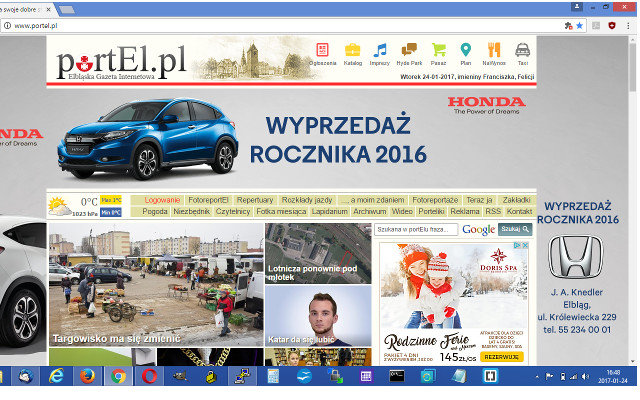Click the site info icon beside the URL
Screen dimensions: 640x400
point(7,26)
